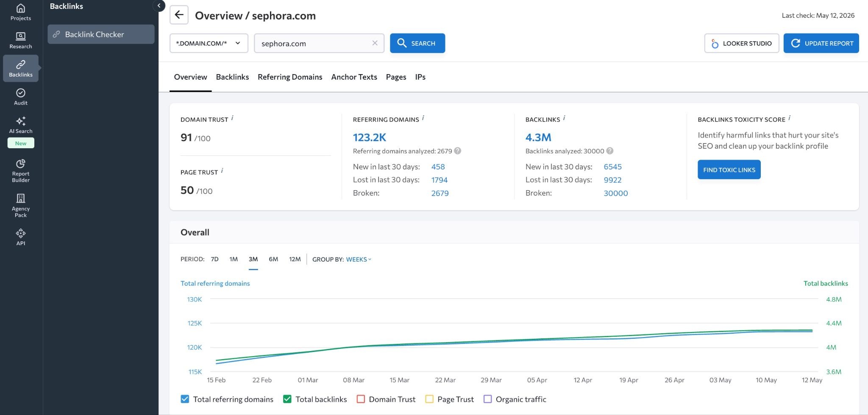
Task: Open 6545 new backlinks
Action: click(612, 167)
